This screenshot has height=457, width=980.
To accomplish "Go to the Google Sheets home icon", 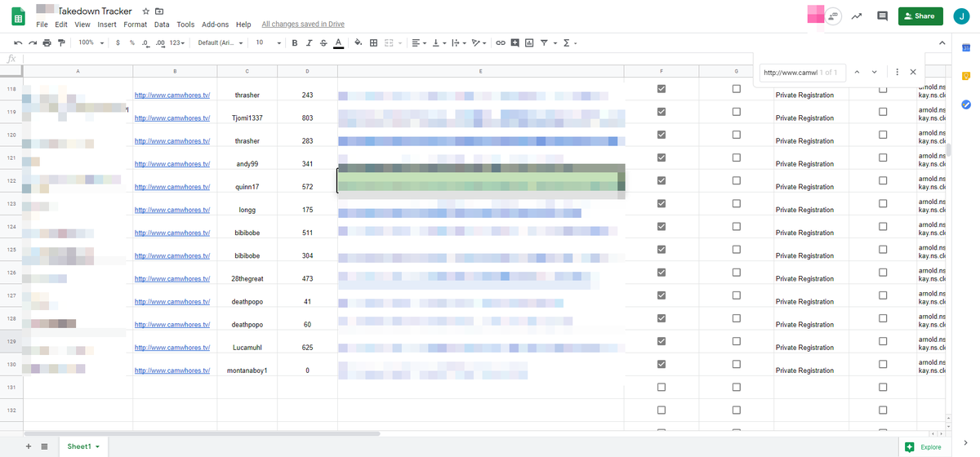I will (18, 16).
